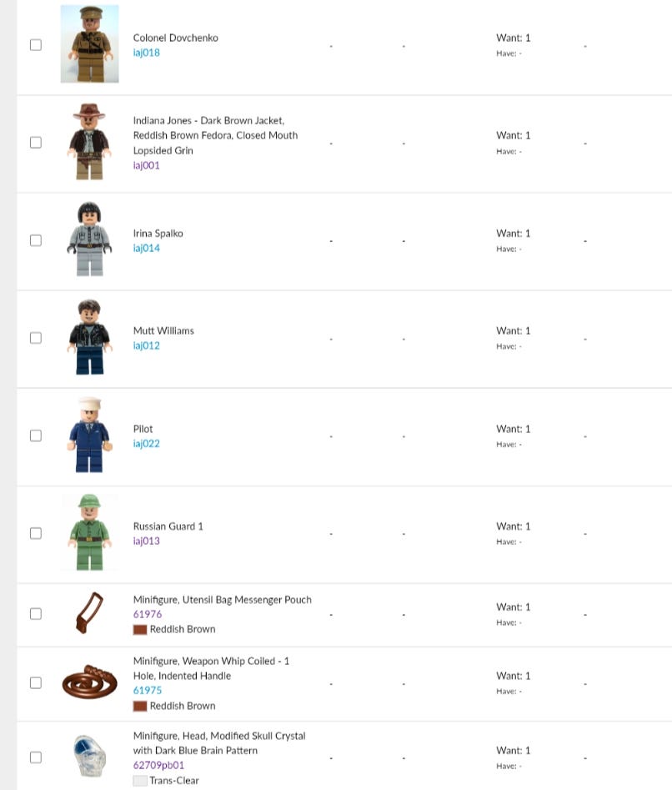
Task: Follow the iaj001 item number link
Action: pyautogui.click(x=147, y=165)
